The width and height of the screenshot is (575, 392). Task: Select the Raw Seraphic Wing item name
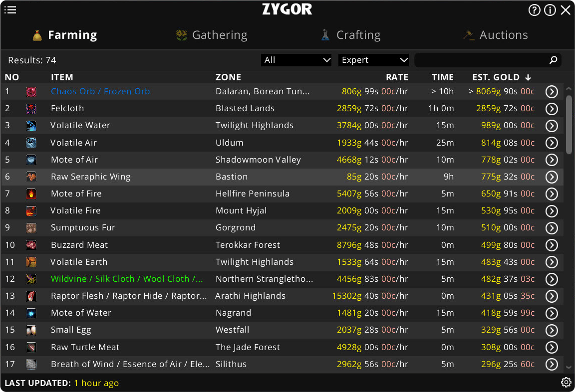[90, 177]
